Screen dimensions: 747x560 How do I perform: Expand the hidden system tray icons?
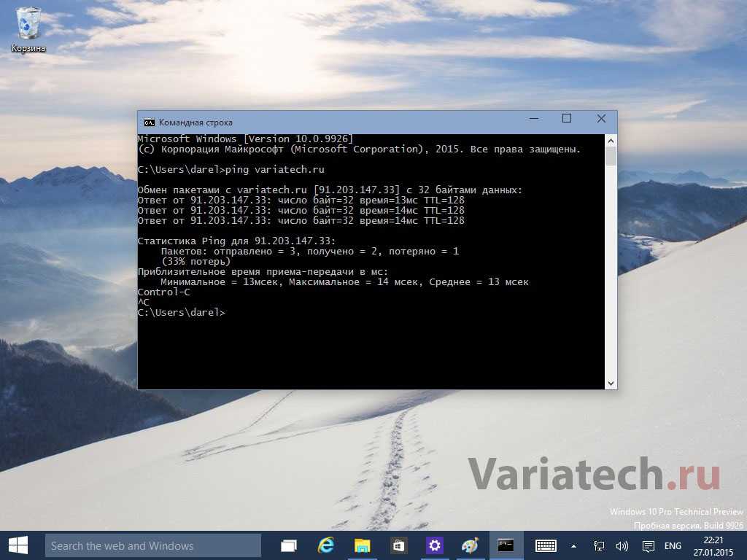[x=573, y=545]
